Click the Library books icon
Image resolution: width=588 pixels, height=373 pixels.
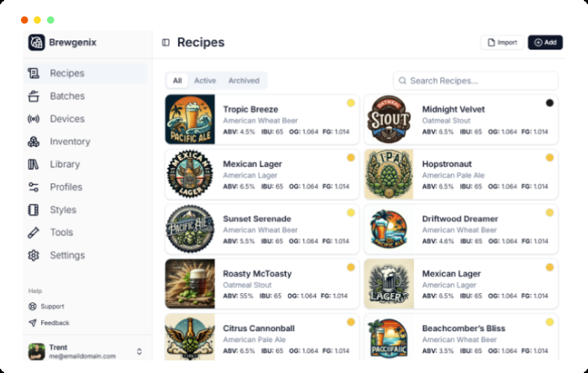pos(34,164)
